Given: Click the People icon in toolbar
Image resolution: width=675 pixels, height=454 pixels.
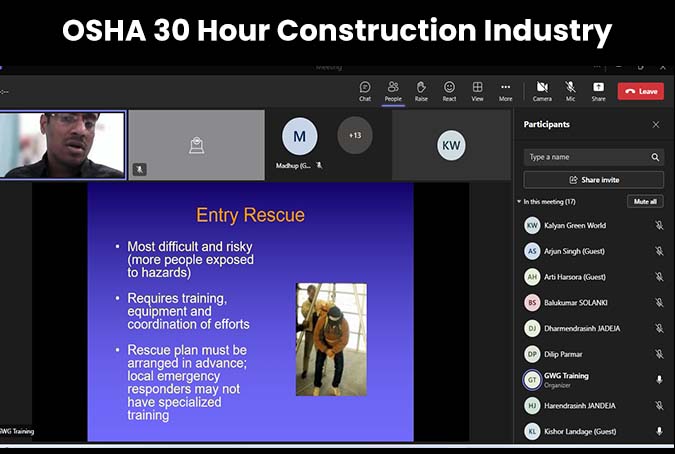Looking at the screenshot, I should 393,90.
